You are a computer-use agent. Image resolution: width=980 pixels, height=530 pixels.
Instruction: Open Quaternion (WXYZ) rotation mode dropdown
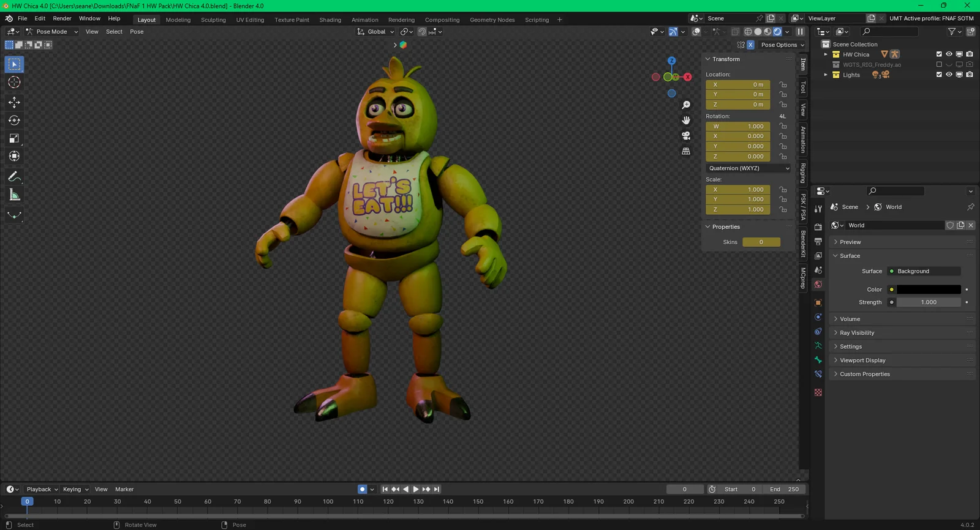749,168
